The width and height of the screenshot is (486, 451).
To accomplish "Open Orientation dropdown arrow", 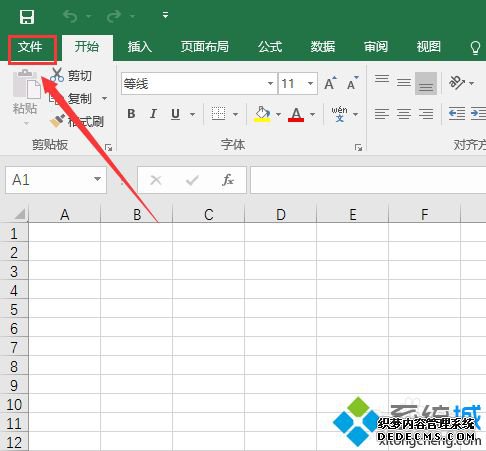I will click(471, 83).
